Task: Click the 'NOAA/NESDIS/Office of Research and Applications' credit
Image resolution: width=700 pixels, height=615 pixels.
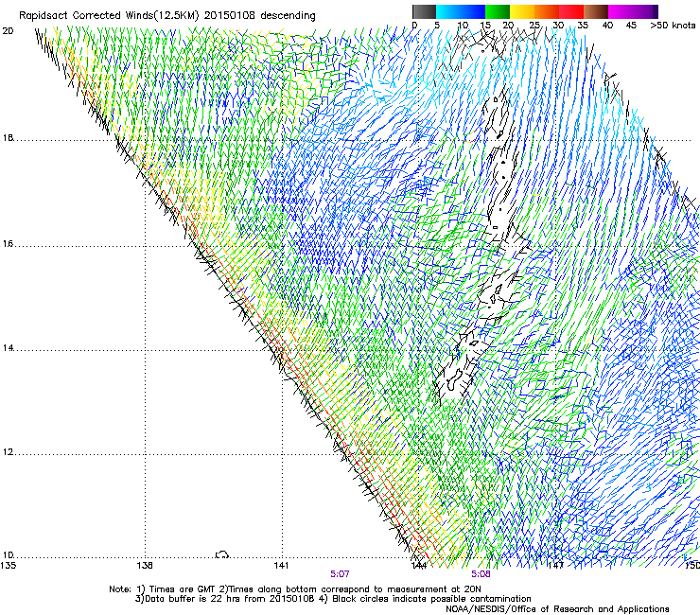Action: click(x=557, y=609)
